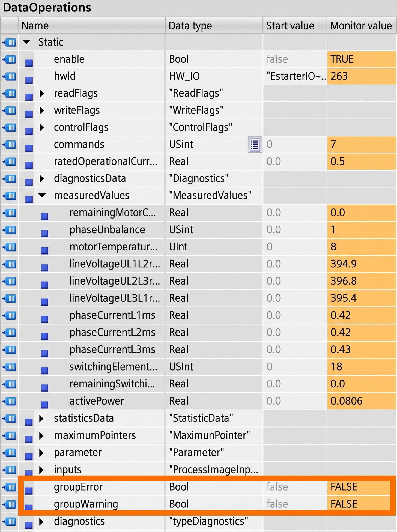The height and width of the screenshot is (532, 397).
Task: Select monitor value 0.0806 of activePower
Action: [x=361, y=401]
